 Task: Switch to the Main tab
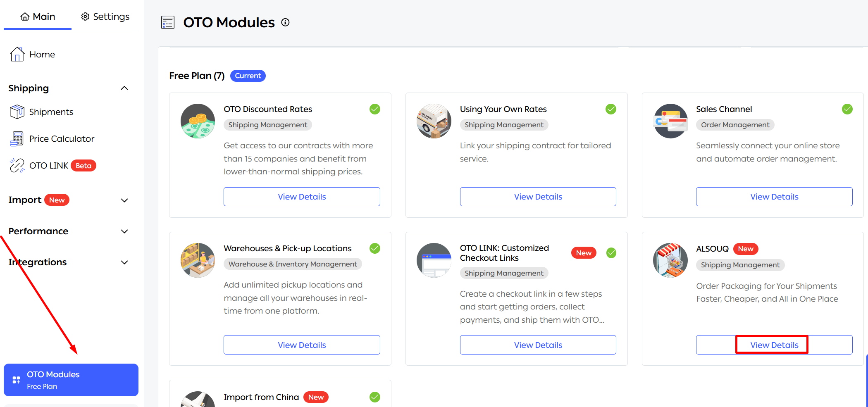38,17
